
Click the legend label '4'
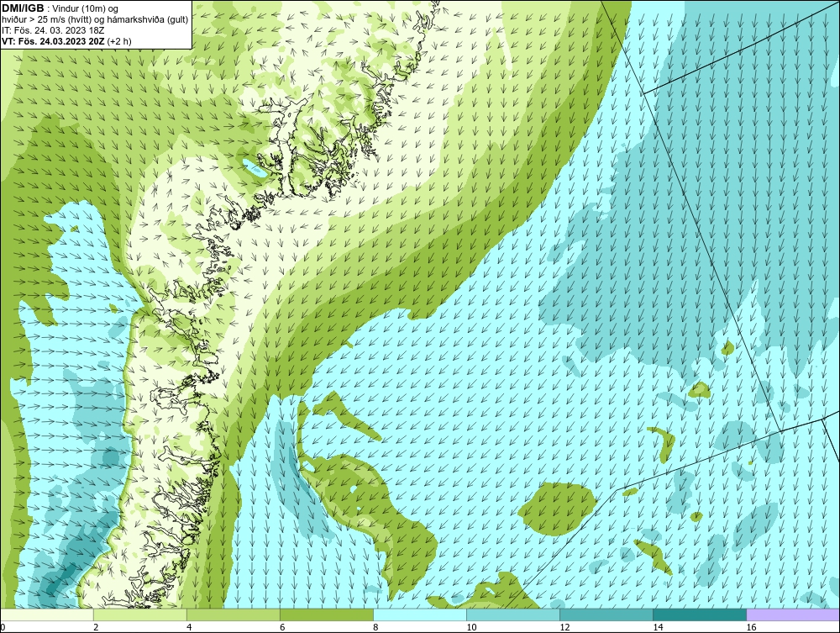pyautogui.click(x=189, y=627)
